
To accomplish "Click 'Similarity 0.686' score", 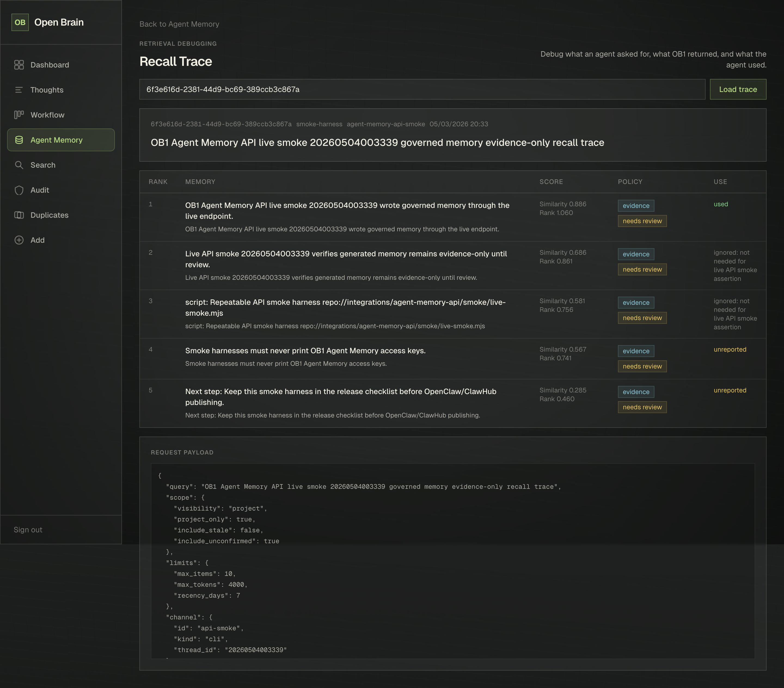I will [563, 252].
